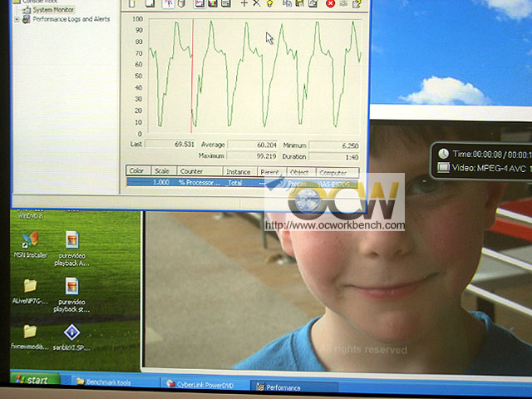Click the Color column header
The width and height of the screenshot is (532, 399).
click(x=138, y=170)
